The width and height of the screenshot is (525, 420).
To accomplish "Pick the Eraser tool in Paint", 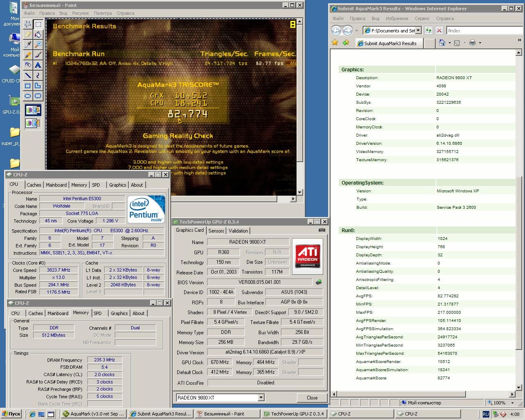I will pos(28,34).
